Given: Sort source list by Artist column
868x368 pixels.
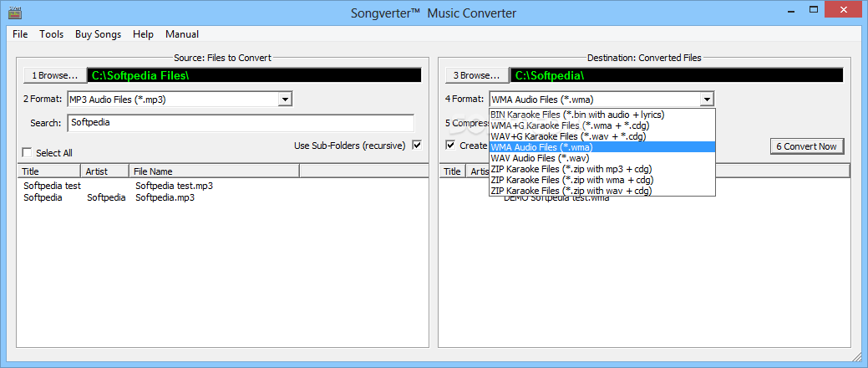Looking at the screenshot, I should 105,171.
